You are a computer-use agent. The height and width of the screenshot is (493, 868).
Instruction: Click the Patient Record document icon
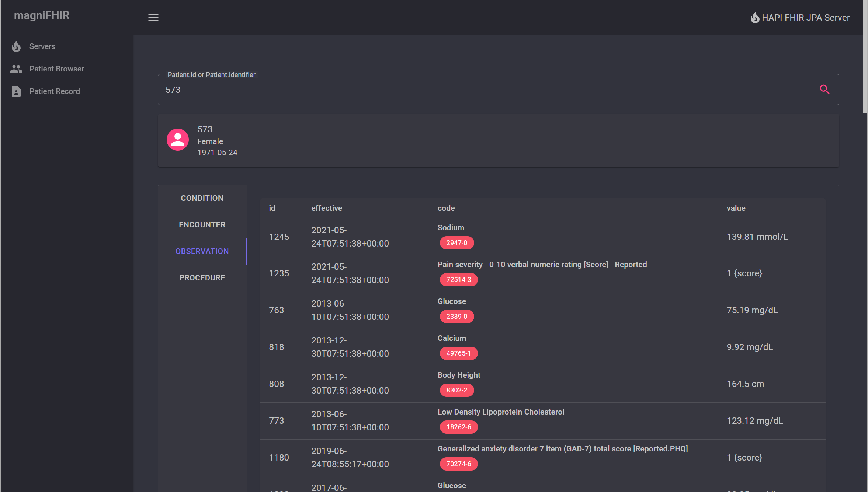pyautogui.click(x=16, y=91)
